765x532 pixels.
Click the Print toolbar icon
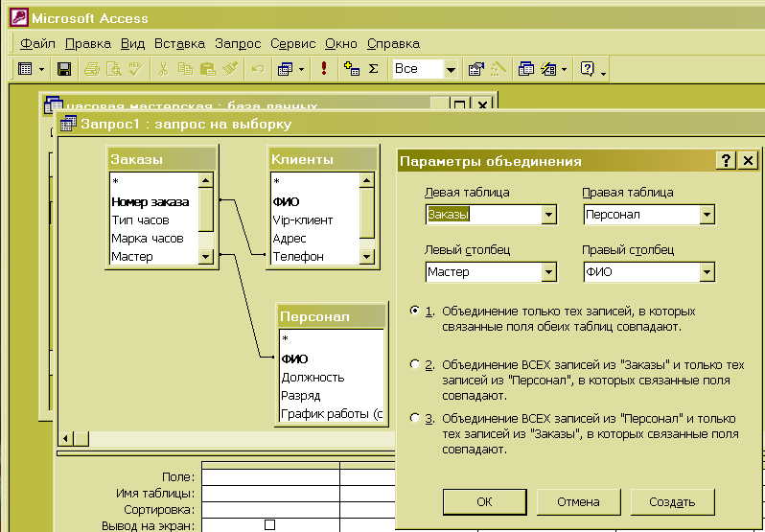[x=92, y=69]
